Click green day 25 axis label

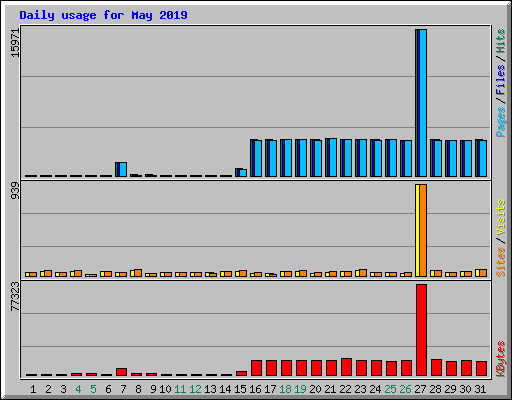coord(390,389)
